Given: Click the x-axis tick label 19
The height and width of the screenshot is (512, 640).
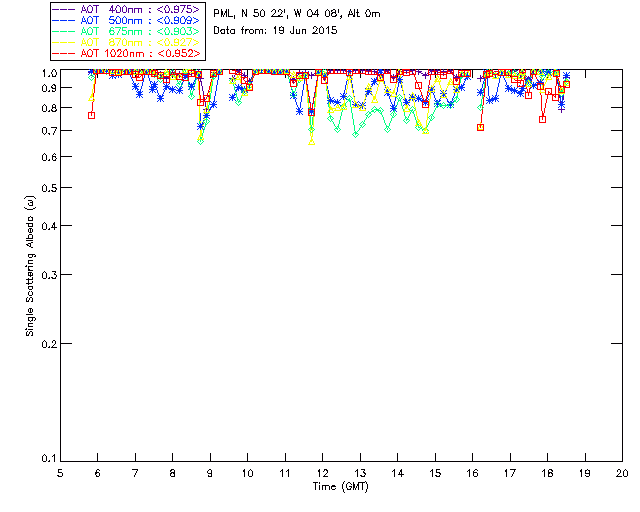Looking at the screenshot, I should [585, 473].
